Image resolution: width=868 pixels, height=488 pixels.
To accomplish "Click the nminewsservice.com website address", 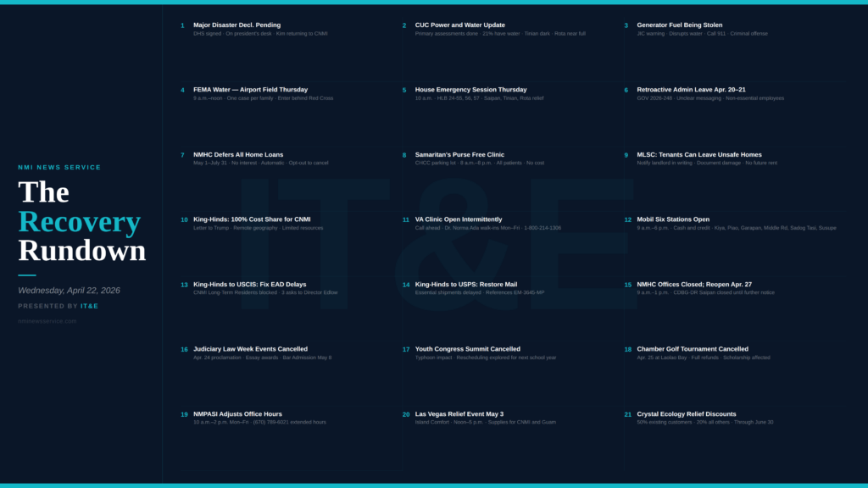I will coord(47,321).
